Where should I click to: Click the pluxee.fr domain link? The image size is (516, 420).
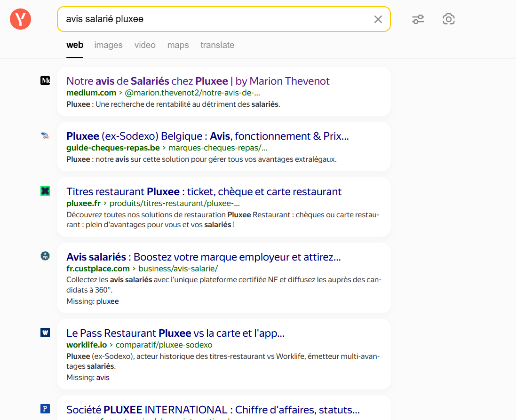point(83,204)
